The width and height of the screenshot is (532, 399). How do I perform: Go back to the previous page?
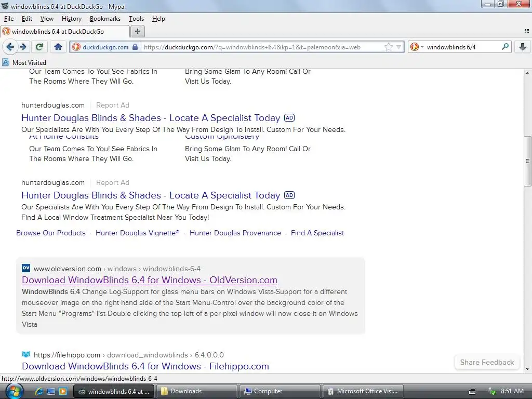point(10,47)
